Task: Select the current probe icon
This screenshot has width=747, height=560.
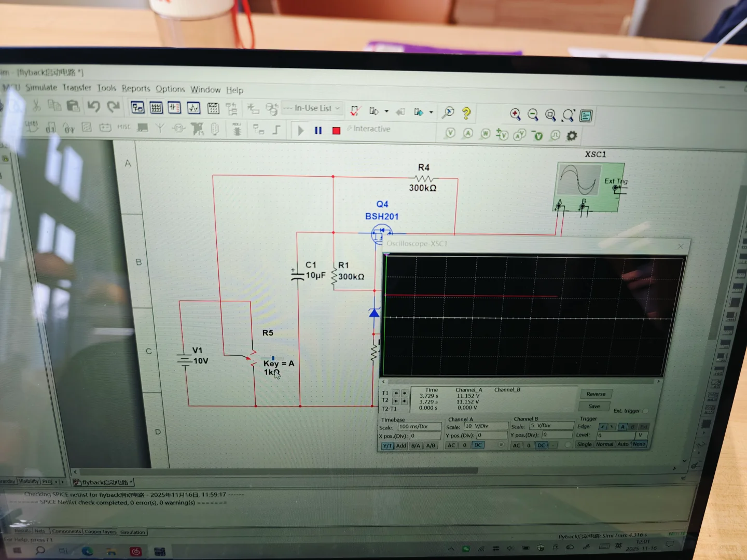Action: pos(468,134)
